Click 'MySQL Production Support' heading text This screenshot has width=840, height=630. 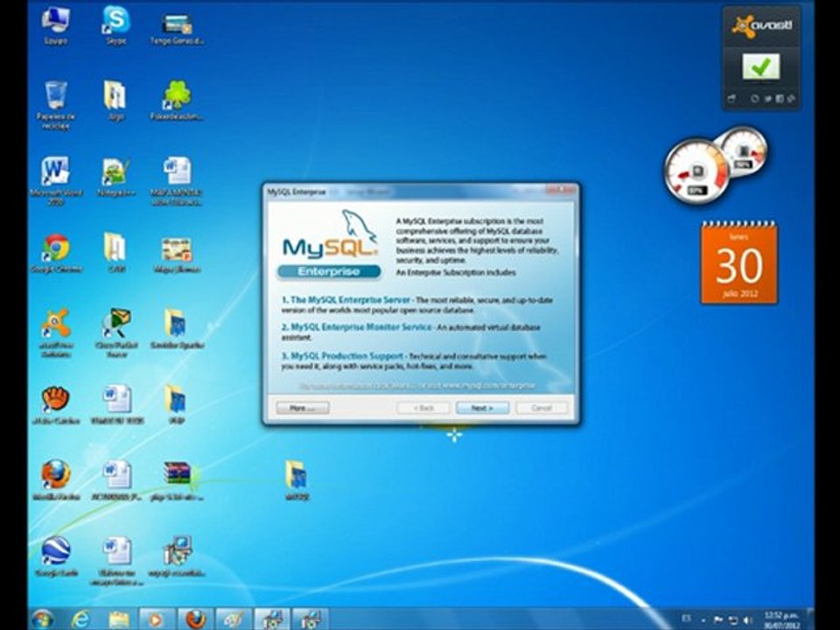[x=346, y=356]
